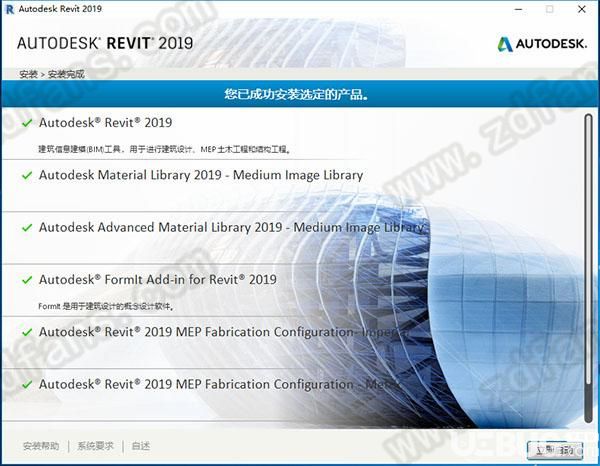Click the FormIt 是用于建筑设计 description text
The image size is (600, 466).
tap(106, 306)
